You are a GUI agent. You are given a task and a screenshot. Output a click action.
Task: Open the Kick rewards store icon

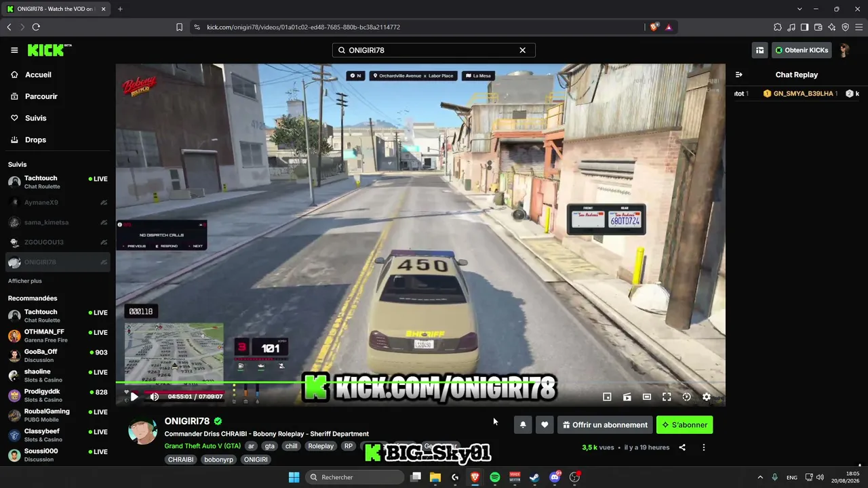[759, 50]
